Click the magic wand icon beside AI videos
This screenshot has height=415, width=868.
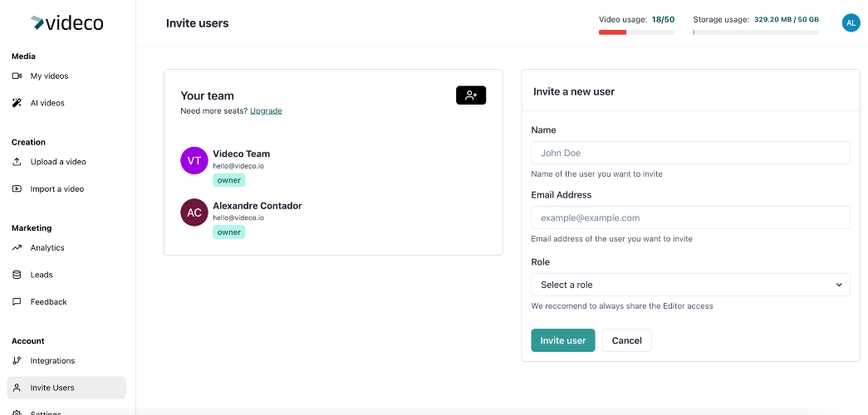pos(17,103)
